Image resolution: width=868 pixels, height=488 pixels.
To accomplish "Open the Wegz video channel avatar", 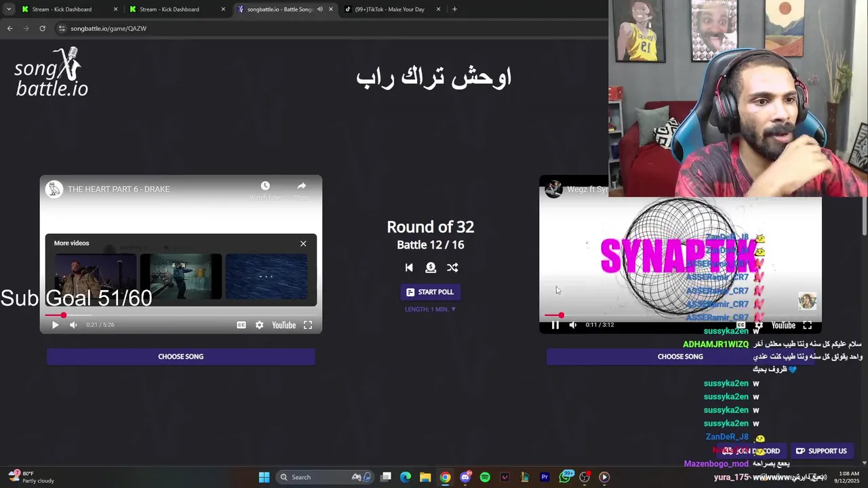I will tap(554, 189).
